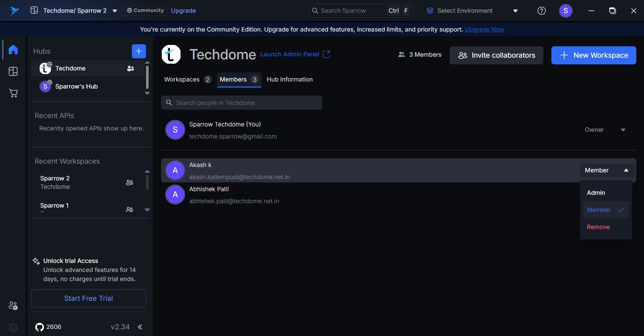Click the Start Free Trial button
This screenshot has width=644, height=336.
[x=89, y=298]
